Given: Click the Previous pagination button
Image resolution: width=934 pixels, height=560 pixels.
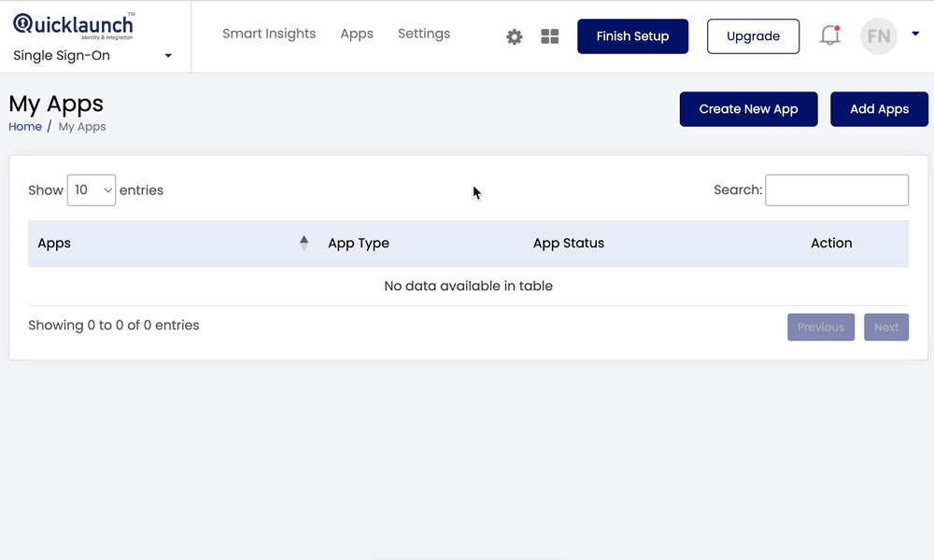Looking at the screenshot, I should 820,327.
